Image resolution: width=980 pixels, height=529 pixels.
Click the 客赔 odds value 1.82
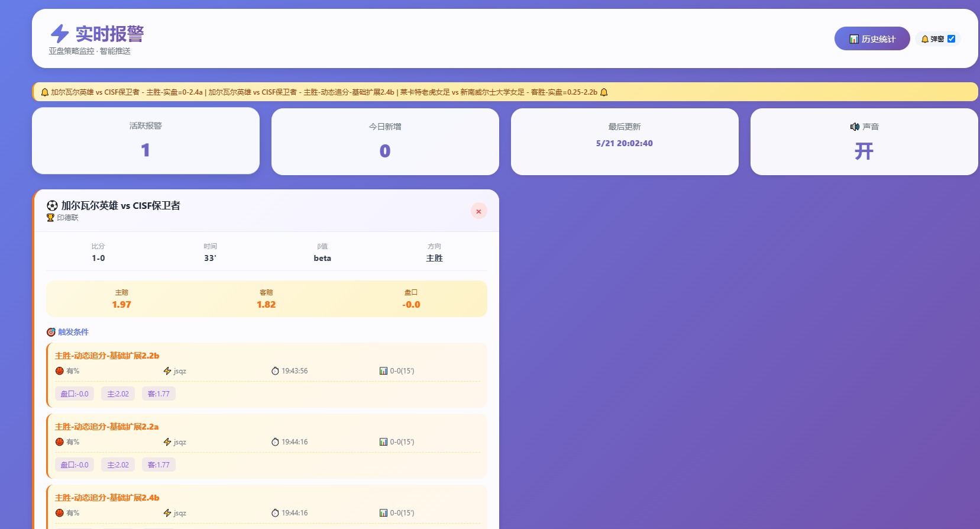pos(266,305)
